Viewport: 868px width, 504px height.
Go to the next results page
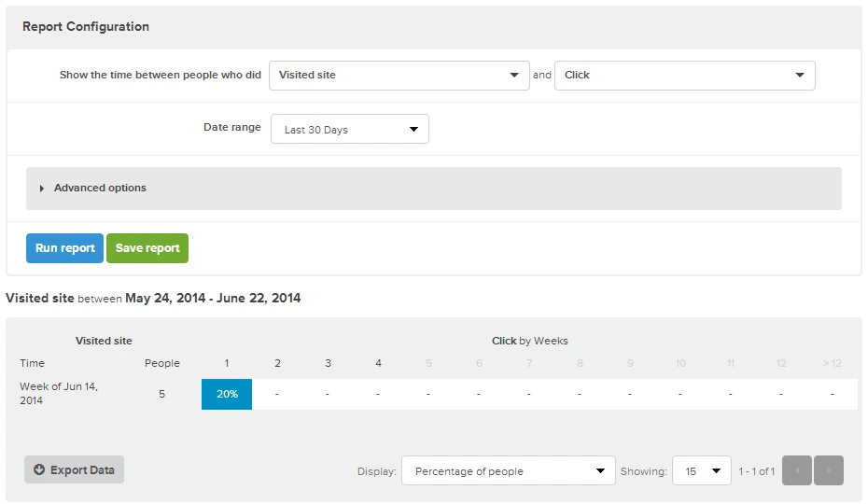coord(829,471)
